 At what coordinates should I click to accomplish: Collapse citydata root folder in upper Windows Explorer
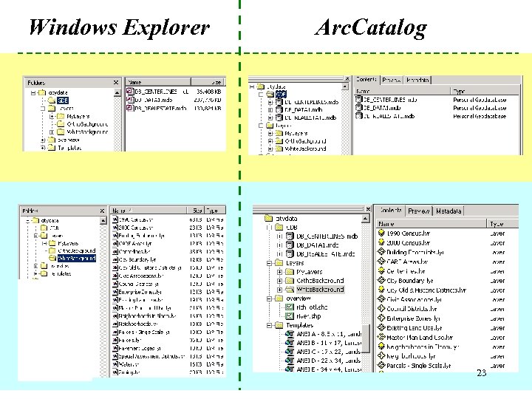click(33, 92)
